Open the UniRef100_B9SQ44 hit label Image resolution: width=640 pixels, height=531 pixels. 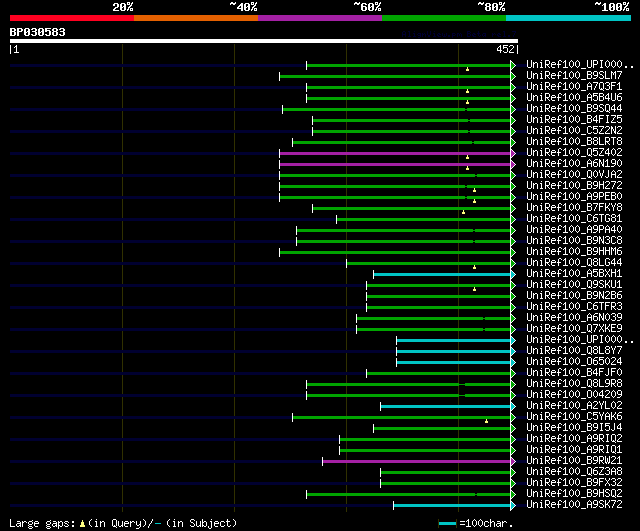[574, 109]
